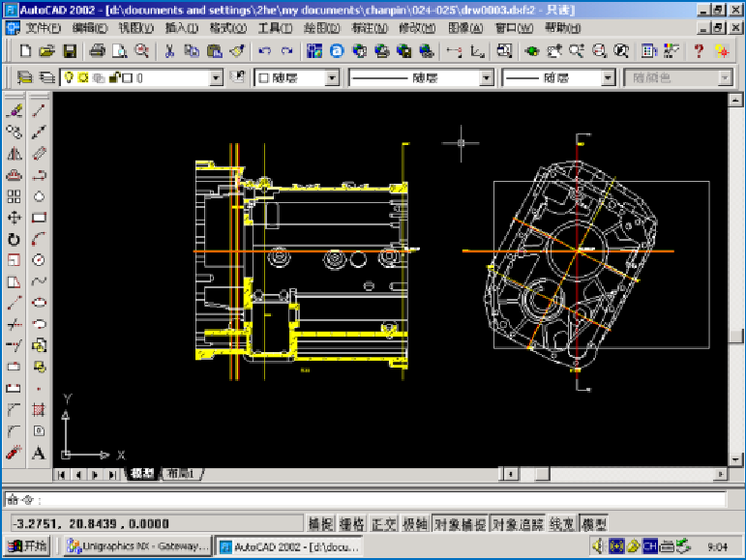This screenshot has height=560, width=746.
Task: Click the Print icon in toolbar
Action: click(x=98, y=51)
